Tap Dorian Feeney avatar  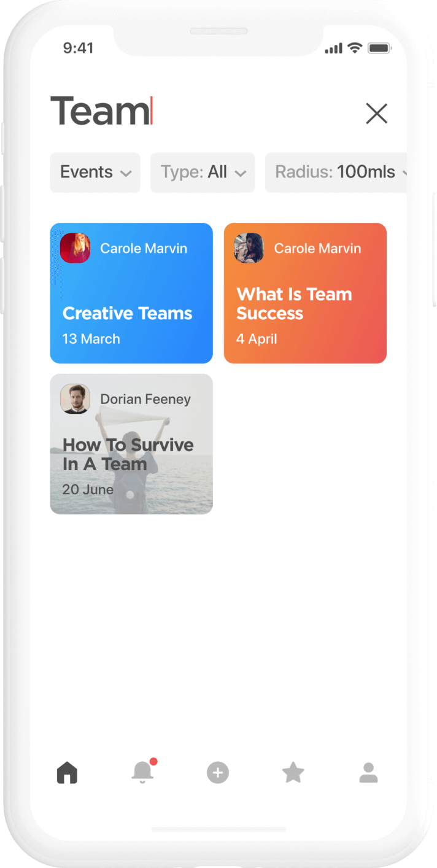click(75, 399)
